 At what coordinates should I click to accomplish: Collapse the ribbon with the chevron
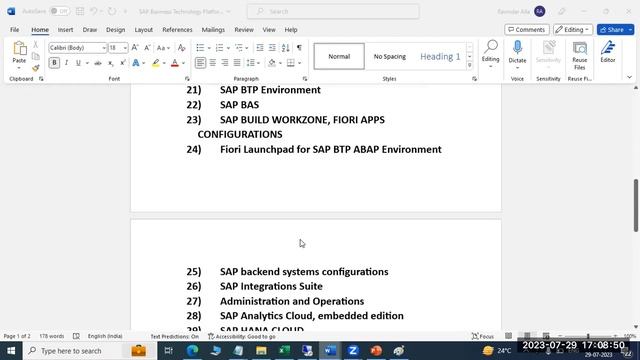tap(629, 77)
